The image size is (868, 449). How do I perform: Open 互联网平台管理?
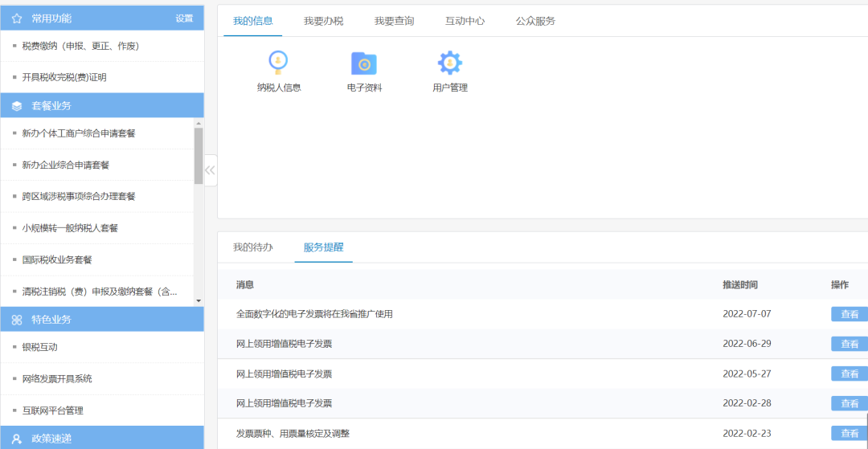click(x=52, y=410)
